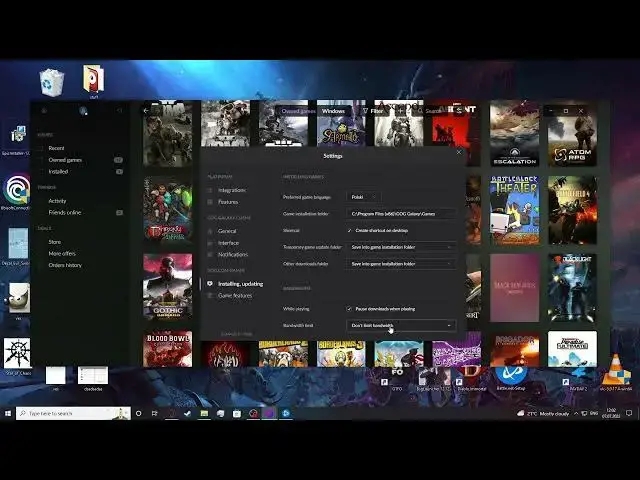Screen dimensions: 640x480
Task: Click the settings gear in GOG sidebar
Action: tap(44, 111)
